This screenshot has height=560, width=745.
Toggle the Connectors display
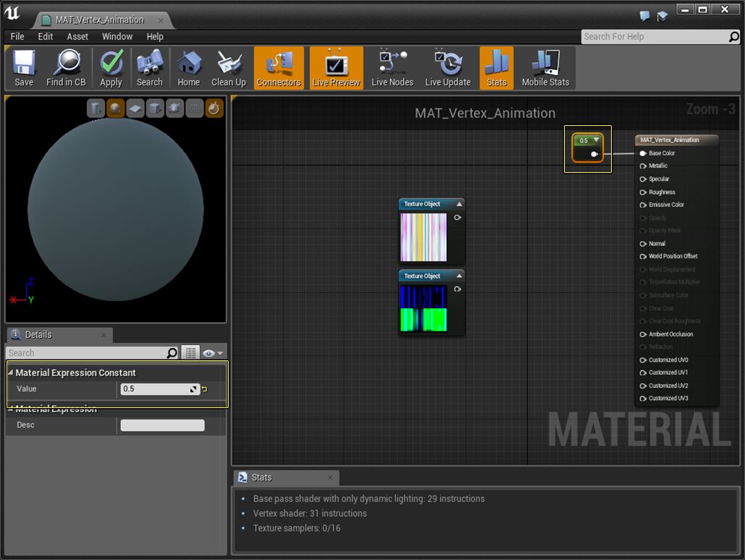point(278,67)
